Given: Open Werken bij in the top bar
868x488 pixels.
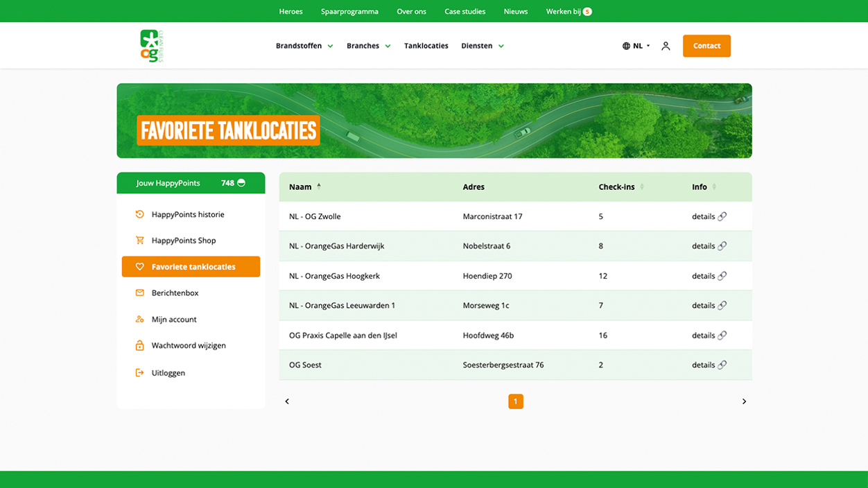Looking at the screenshot, I should (x=564, y=12).
